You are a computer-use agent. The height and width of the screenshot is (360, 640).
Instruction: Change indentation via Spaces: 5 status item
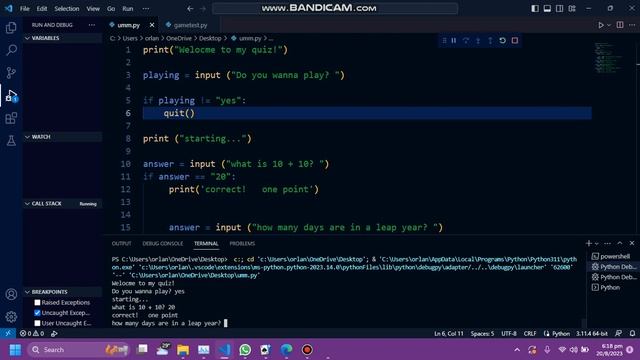pos(482,333)
